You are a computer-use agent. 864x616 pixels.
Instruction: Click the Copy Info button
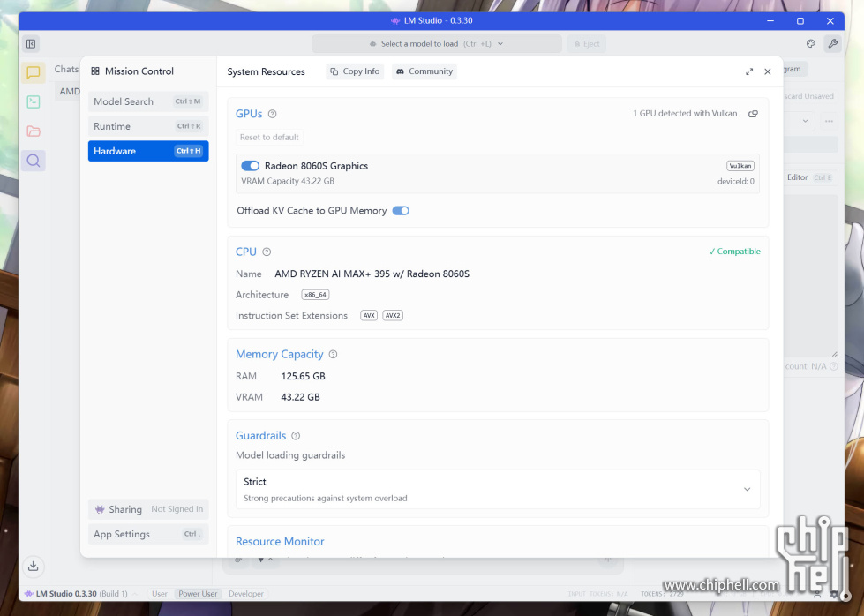click(355, 71)
